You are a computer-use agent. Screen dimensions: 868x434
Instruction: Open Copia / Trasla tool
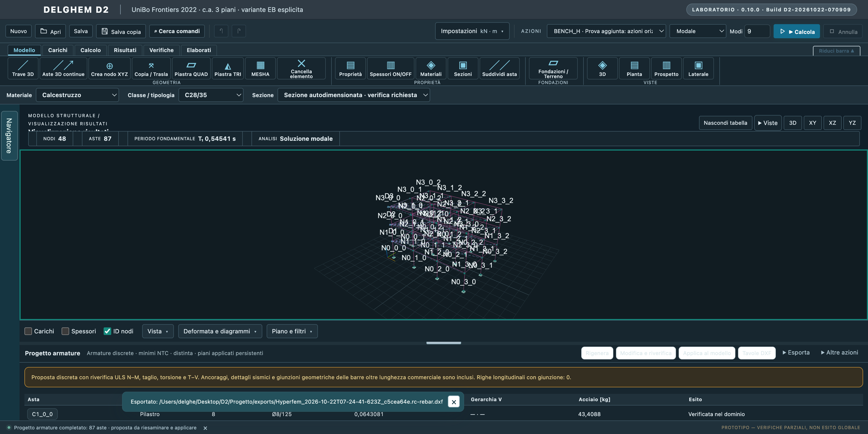pos(151,68)
